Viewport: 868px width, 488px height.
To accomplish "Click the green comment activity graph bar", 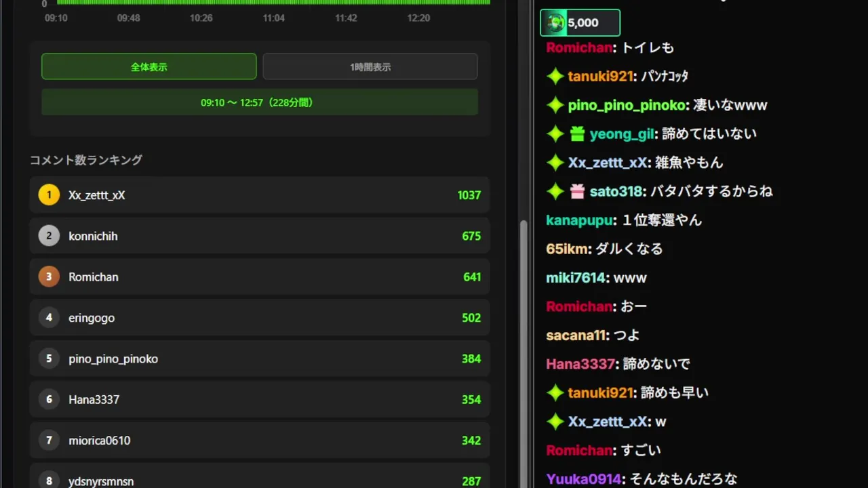I will (x=273, y=2).
